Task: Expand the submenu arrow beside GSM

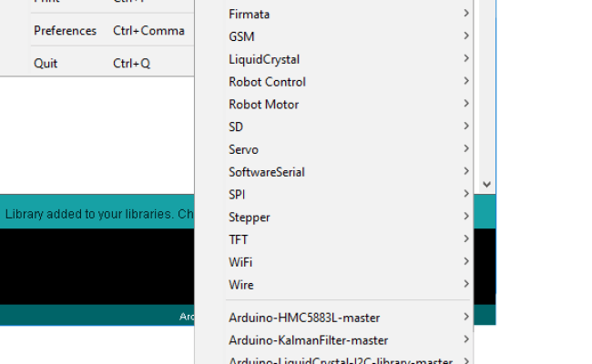Action: pos(466,35)
